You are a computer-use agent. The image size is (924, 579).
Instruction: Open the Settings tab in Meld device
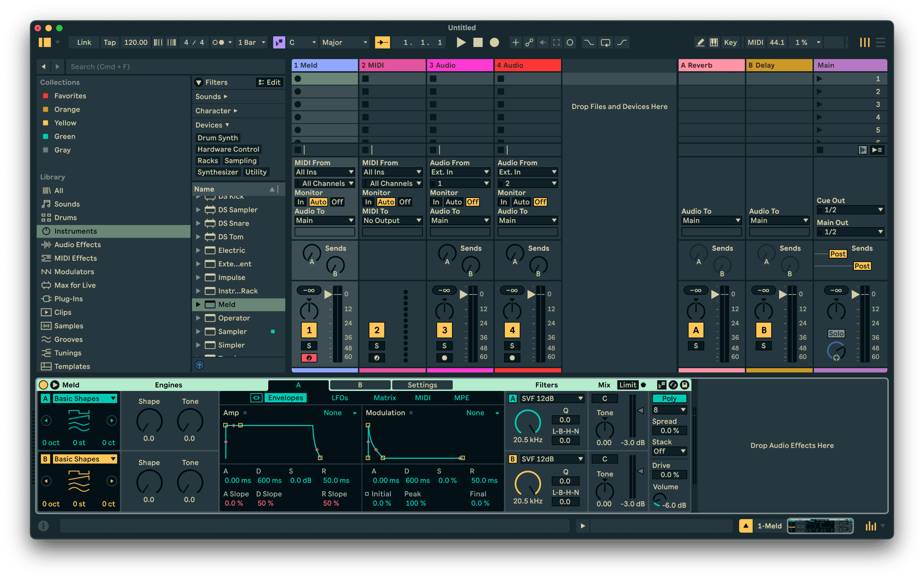[x=422, y=385]
